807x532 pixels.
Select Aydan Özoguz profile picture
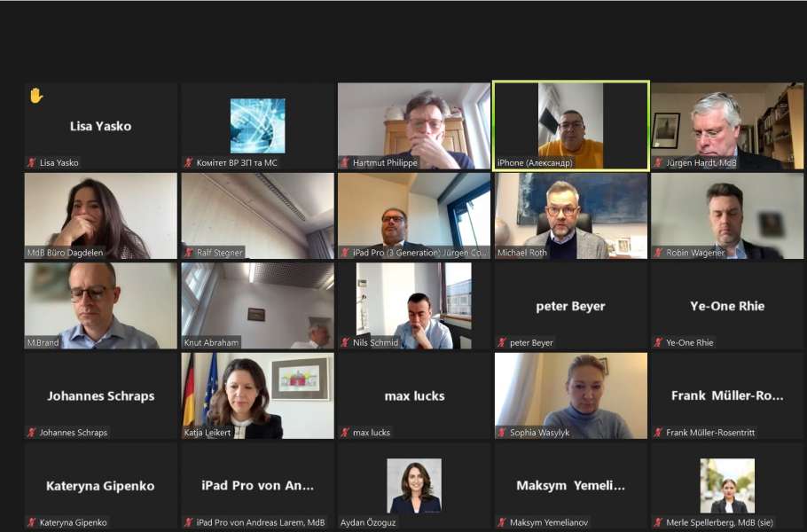point(414,486)
